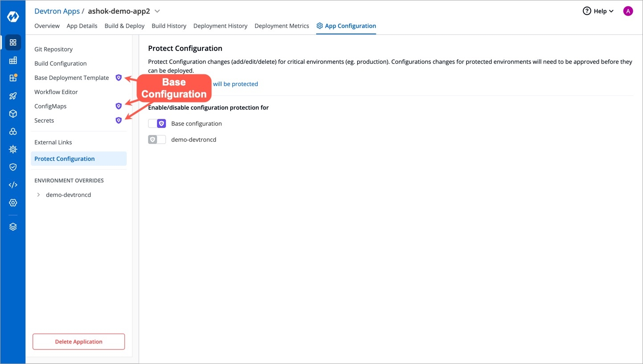This screenshot has width=643, height=364.
Task: Click the 'Base configuration' label
Action: click(197, 123)
